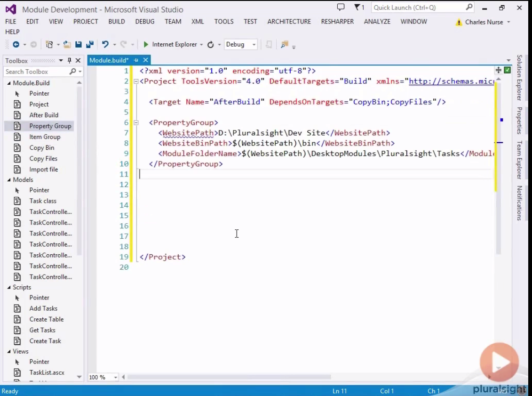
Task: Open the document tab list dropdown
Action: (x=508, y=60)
